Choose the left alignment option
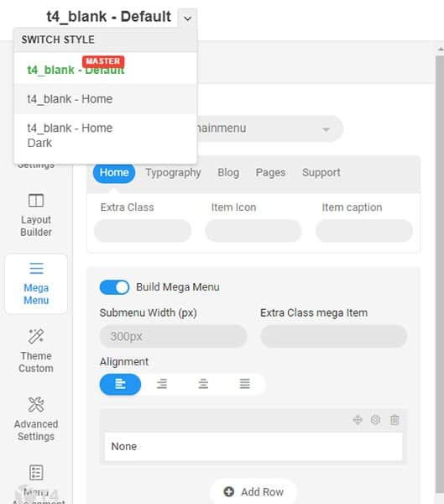 click(x=120, y=384)
